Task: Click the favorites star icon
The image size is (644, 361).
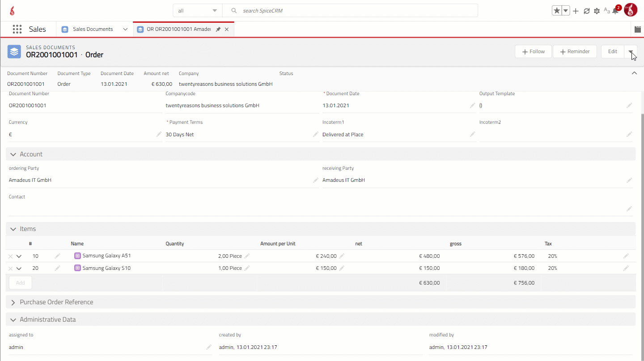Action: (556, 11)
